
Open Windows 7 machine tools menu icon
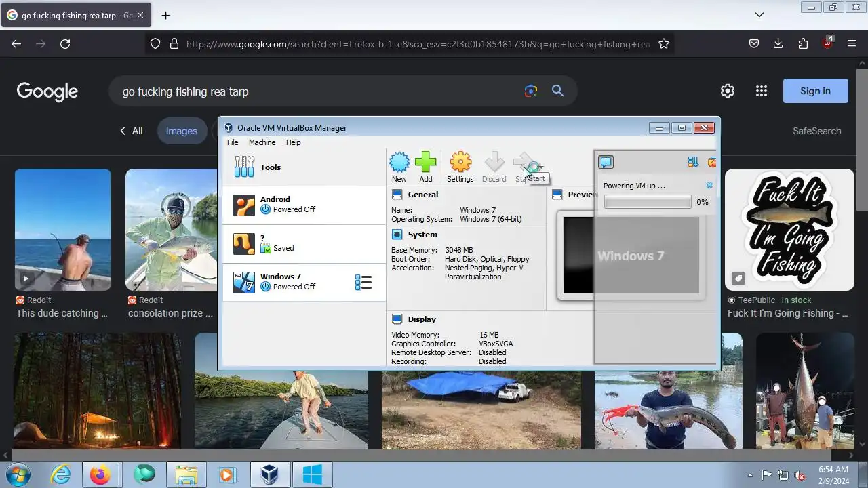pyautogui.click(x=363, y=282)
